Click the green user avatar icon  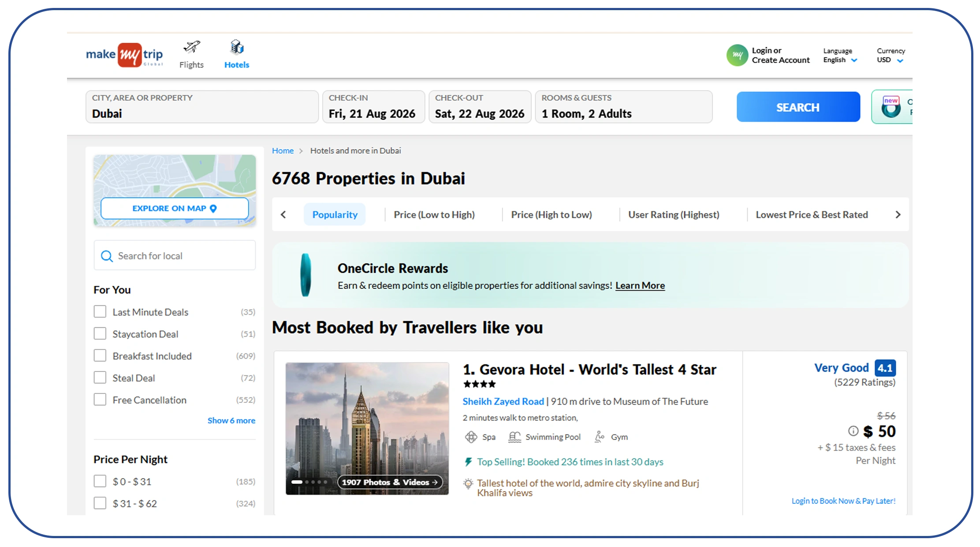[x=737, y=55]
